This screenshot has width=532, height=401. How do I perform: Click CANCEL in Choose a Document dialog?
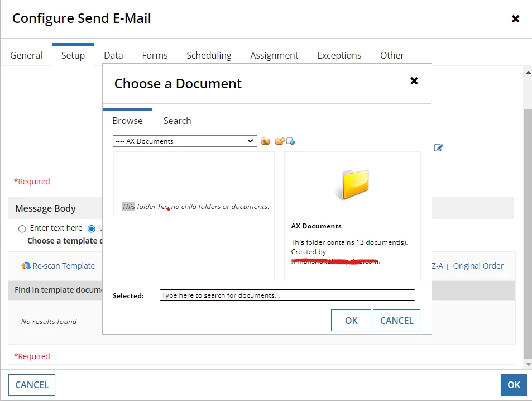[396, 321]
